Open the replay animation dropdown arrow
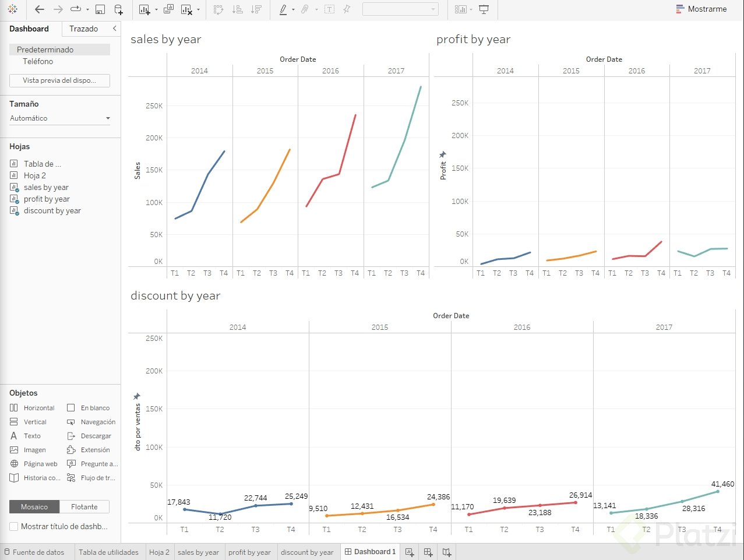This screenshot has height=560, width=744. pyautogui.click(x=87, y=10)
